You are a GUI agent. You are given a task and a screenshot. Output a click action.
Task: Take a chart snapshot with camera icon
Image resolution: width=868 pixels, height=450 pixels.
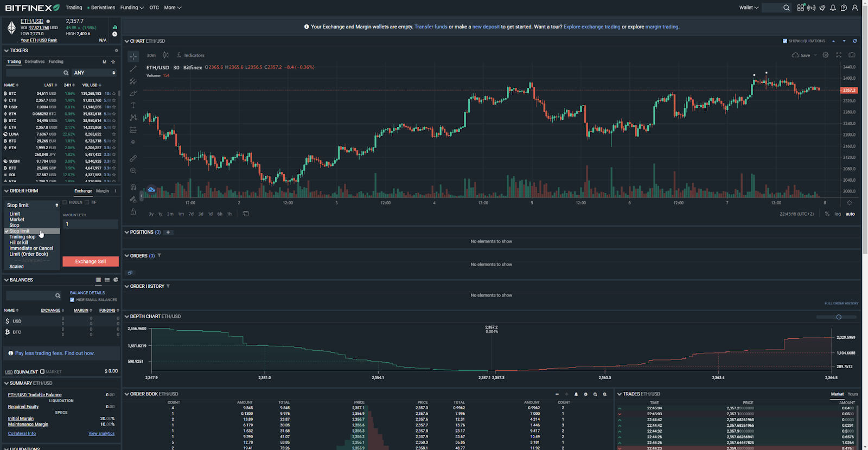pyautogui.click(x=852, y=55)
